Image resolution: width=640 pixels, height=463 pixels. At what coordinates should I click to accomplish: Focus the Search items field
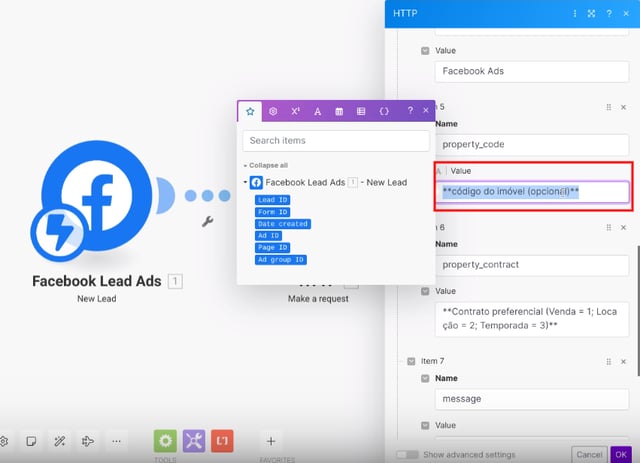(x=336, y=140)
